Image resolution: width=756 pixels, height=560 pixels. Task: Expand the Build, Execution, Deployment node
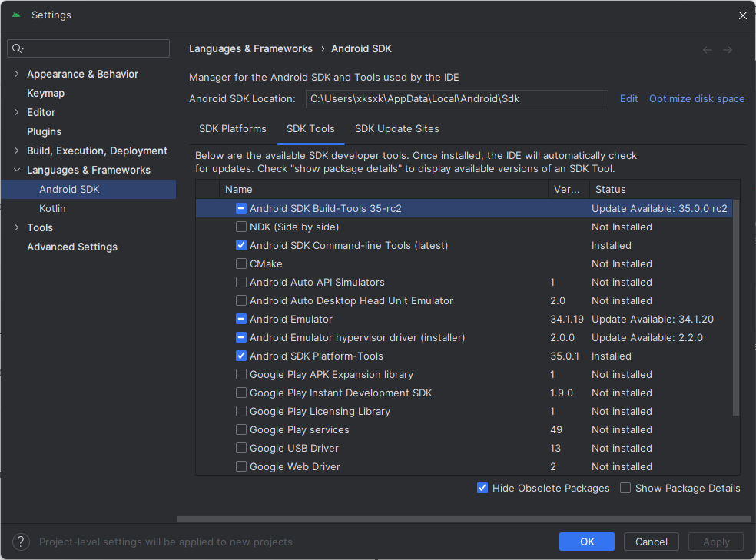click(x=17, y=151)
